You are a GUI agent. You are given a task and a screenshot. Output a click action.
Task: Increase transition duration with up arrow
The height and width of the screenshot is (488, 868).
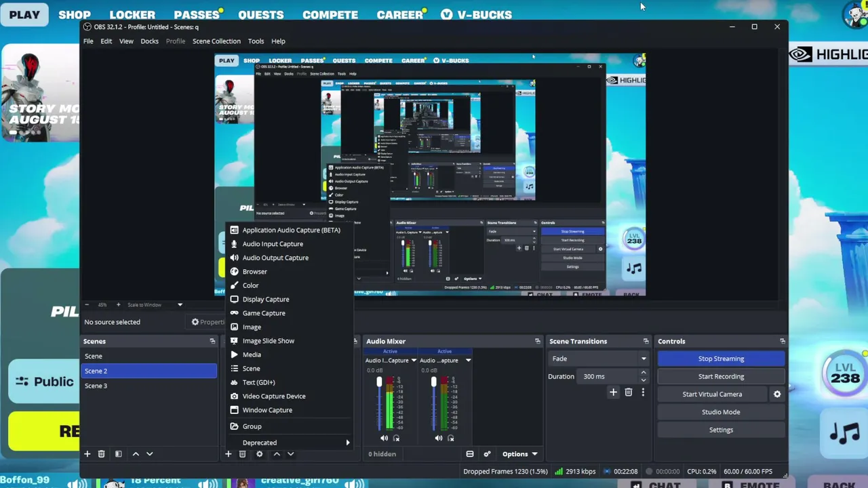[x=644, y=373]
